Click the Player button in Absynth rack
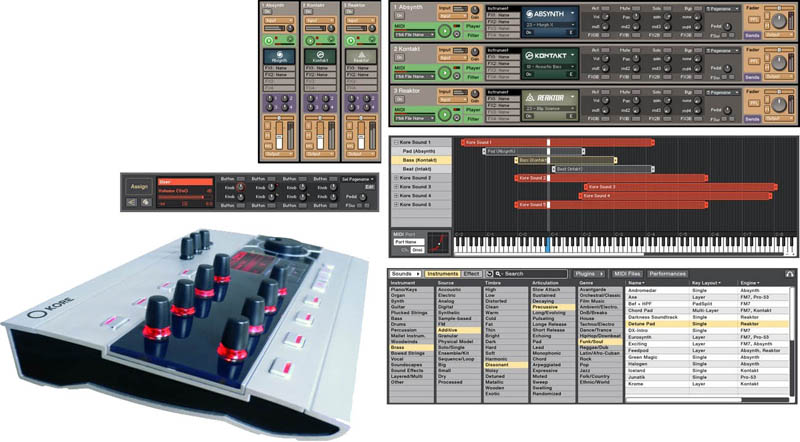This screenshot has width=800, height=442. [473, 26]
